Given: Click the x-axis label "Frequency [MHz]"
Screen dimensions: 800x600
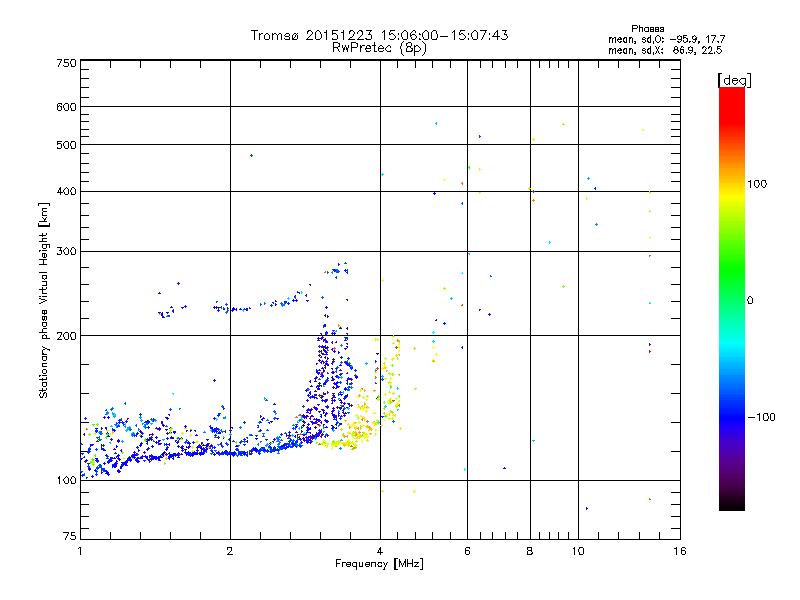Looking at the screenshot, I should (379, 564).
